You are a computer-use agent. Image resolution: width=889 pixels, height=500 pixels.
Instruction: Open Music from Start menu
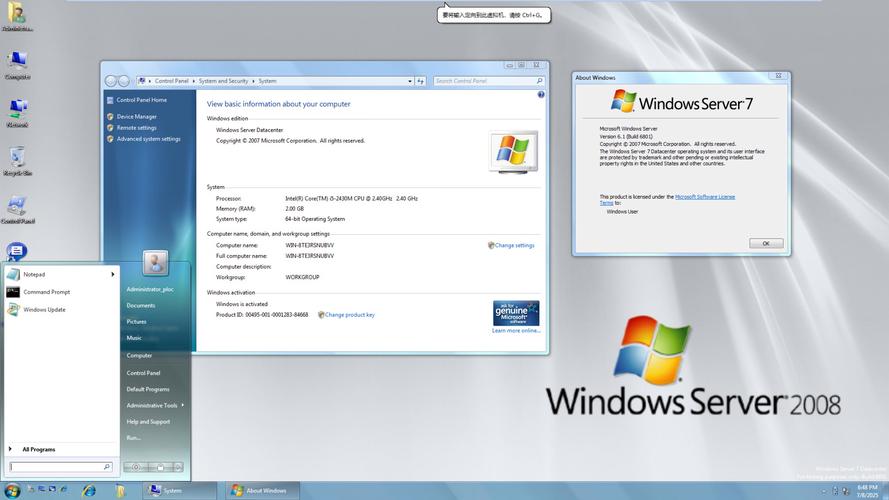(134, 338)
